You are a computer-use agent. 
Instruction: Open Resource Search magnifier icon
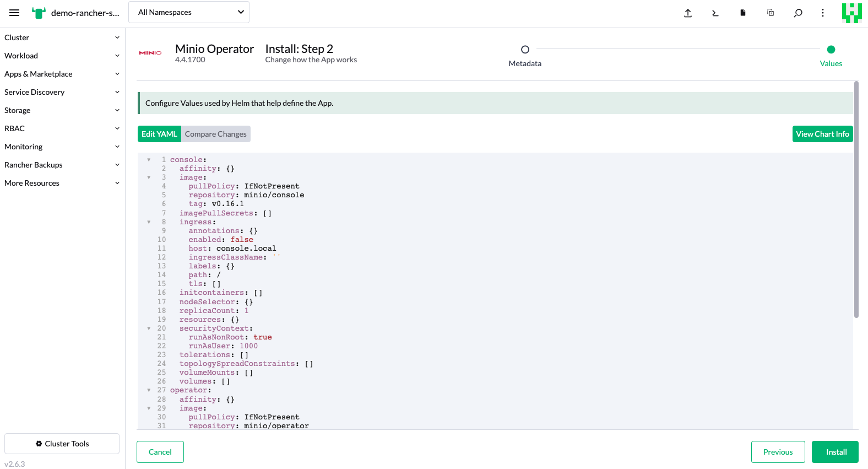point(798,13)
